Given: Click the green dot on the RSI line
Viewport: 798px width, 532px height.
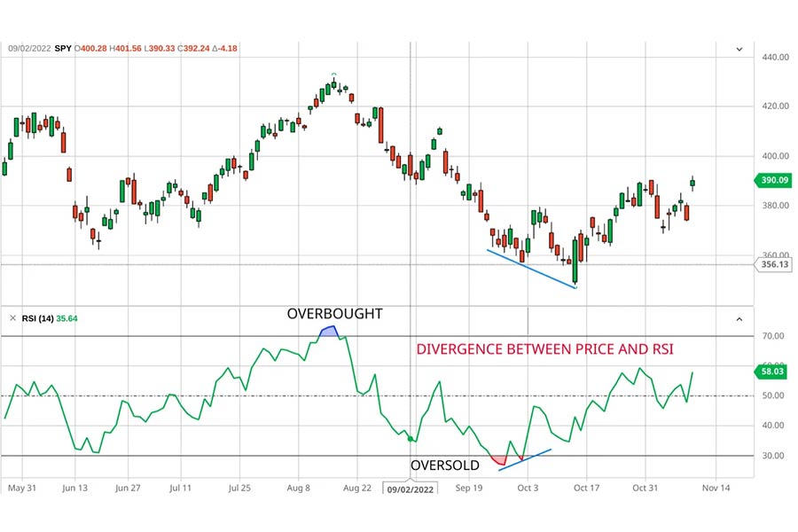Looking at the screenshot, I should pyautogui.click(x=411, y=438).
